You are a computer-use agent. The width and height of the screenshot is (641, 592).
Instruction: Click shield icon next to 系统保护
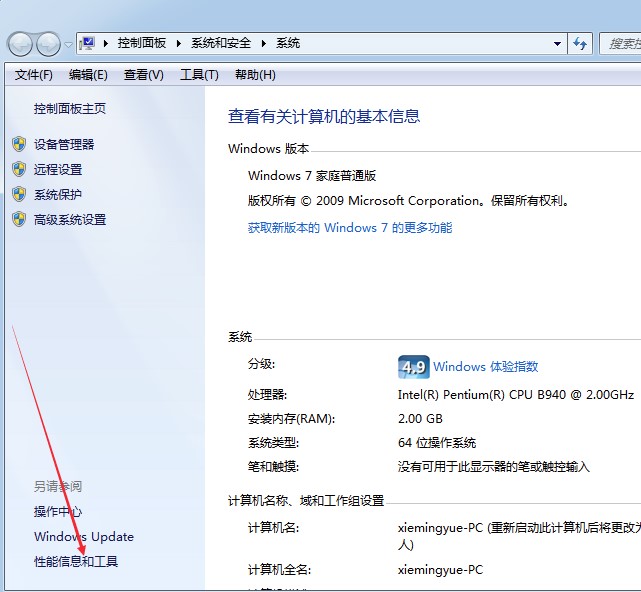pyautogui.click(x=19, y=194)
